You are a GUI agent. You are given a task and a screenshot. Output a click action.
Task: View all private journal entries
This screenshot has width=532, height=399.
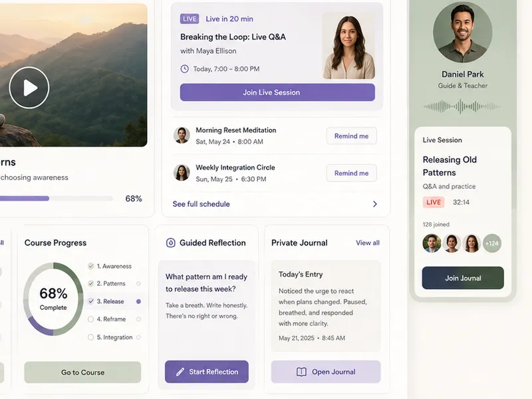[x=368, y=243]
